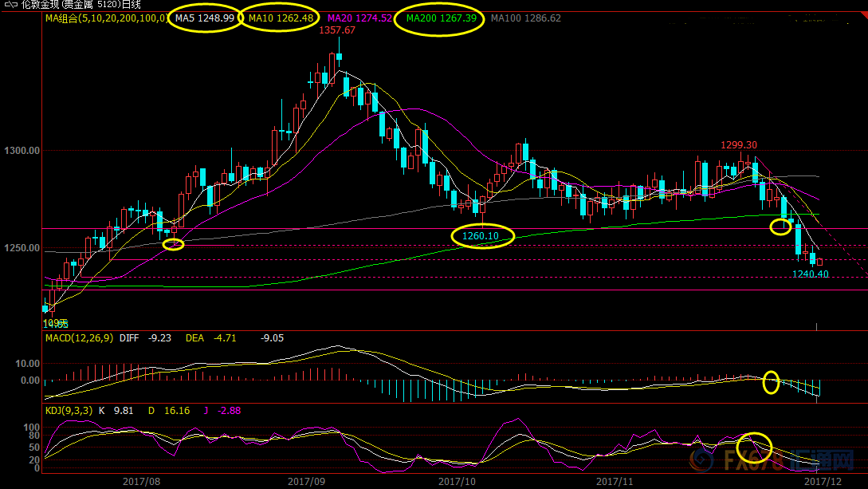Click the MA100 1286.62 label
This screenshot has height=489, width=868.
pyautogui.click(x=526, y=18)
